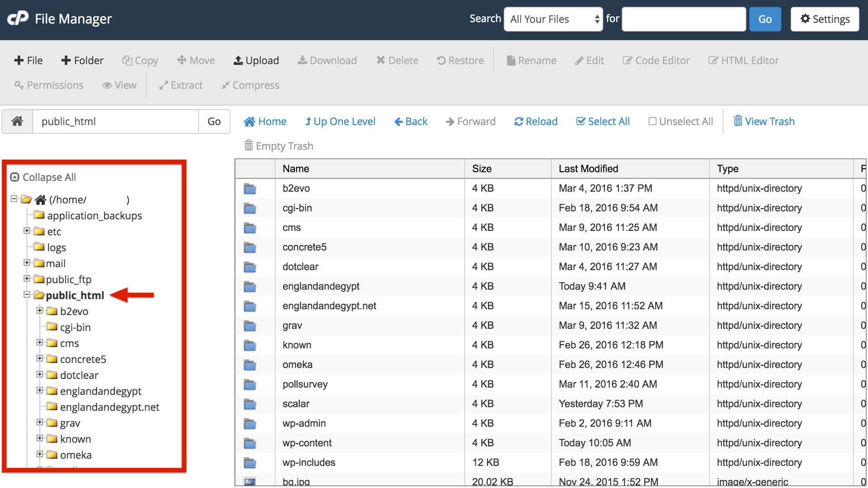868x488 pixels.
Task: Expand the englandandegypt folder in sidebar
Action: [39, 390]
